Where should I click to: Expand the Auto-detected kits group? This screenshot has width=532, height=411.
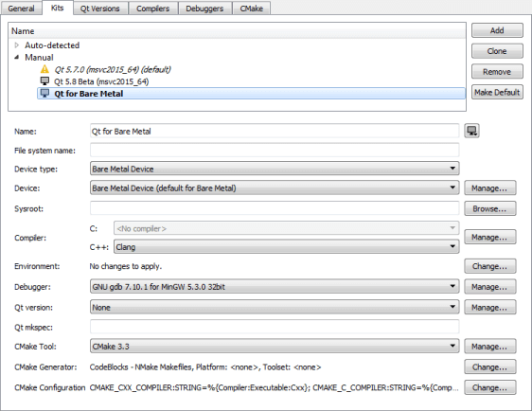pyautogui.click(x=17, y=45)
